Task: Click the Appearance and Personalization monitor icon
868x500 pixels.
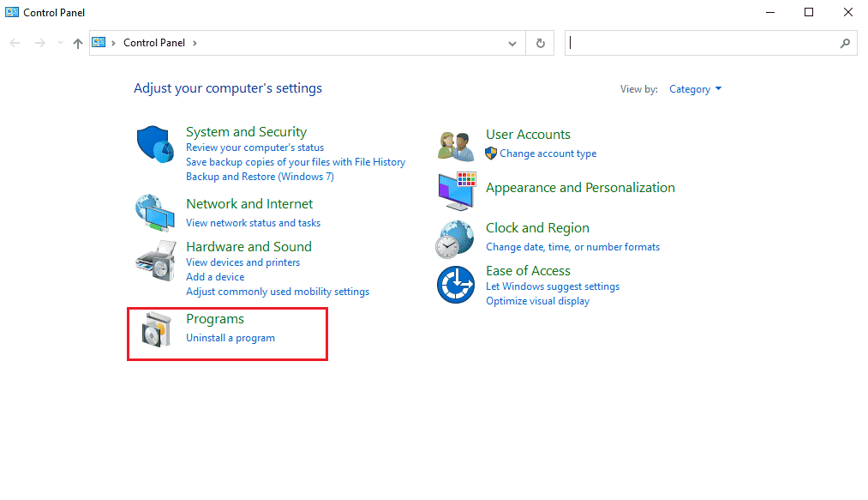Action: (x=456, y=190)
